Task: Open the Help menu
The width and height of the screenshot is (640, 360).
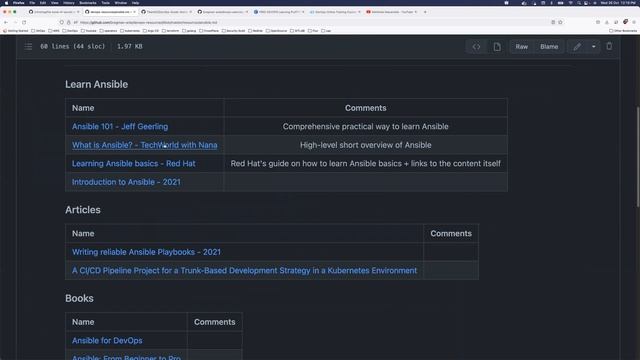Action: pyautogui.click(x=135, y=3)
